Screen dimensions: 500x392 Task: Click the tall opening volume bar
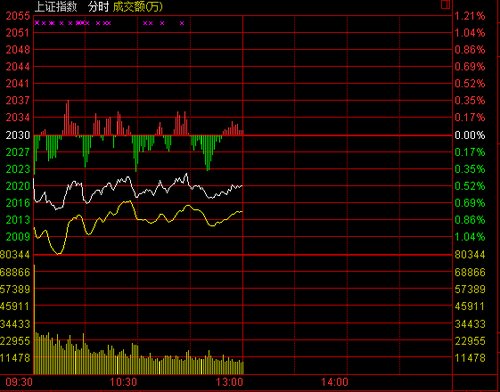35,319
